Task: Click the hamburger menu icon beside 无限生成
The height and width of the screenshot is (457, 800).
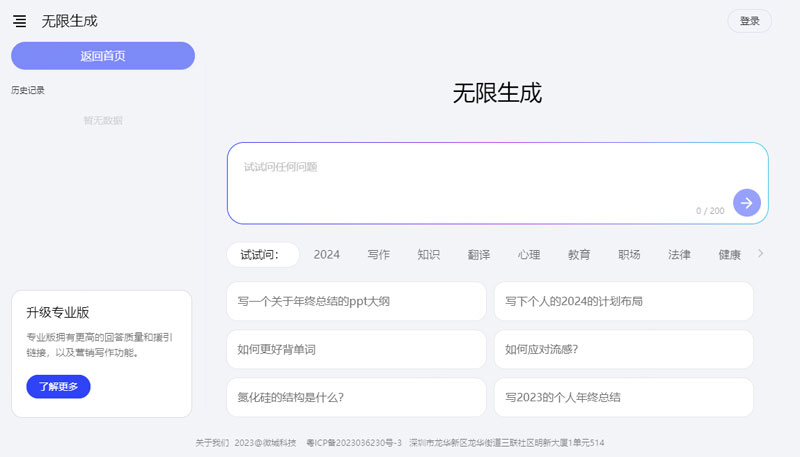Action: pos(20,21)
